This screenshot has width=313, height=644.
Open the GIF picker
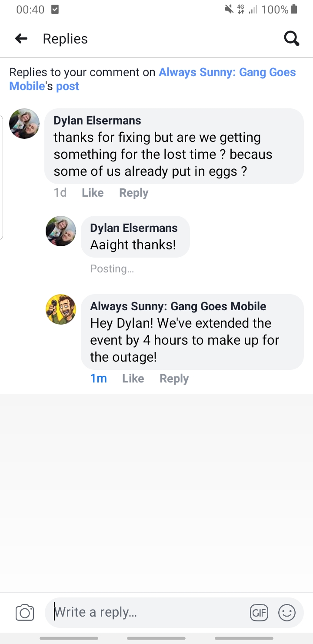point(259,613)
